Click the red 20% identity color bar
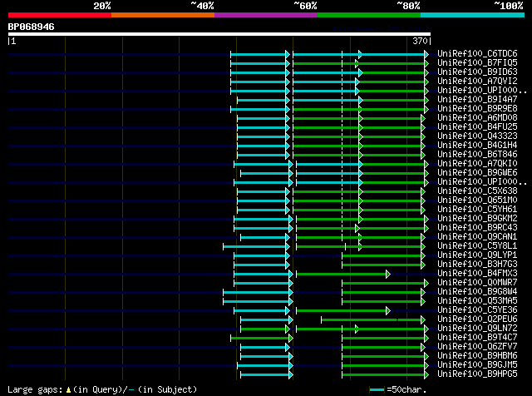 click(x=60, y=15)
